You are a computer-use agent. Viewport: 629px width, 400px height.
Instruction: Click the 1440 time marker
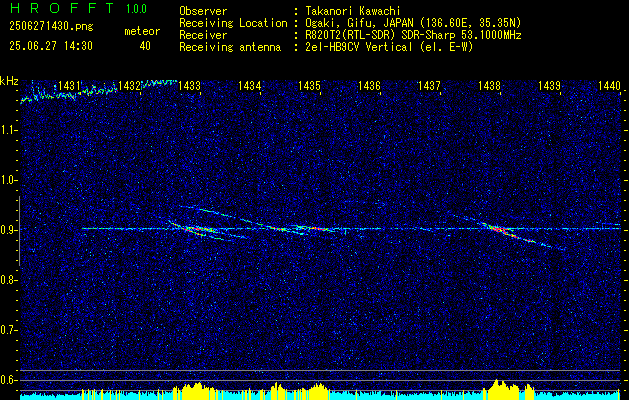point(609,86)
